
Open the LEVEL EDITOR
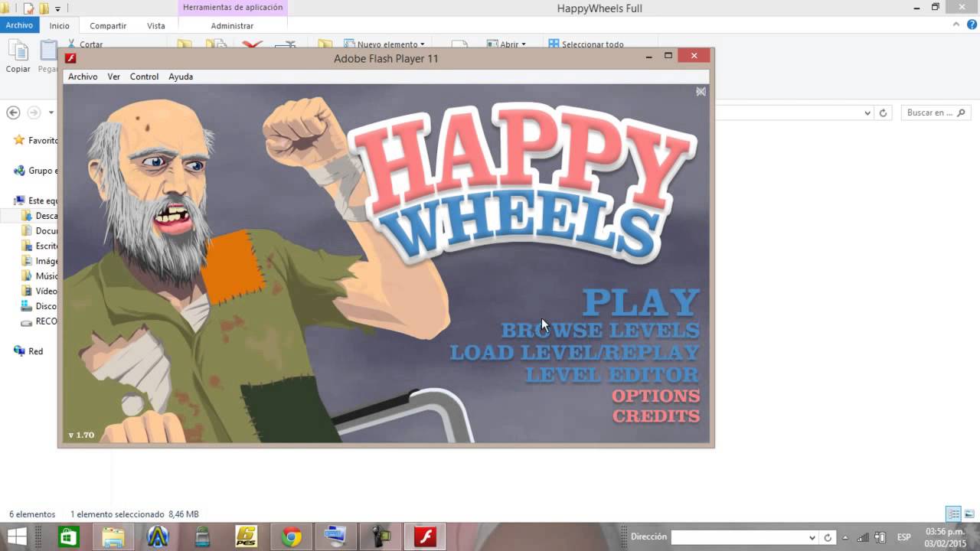coord(612,375)
